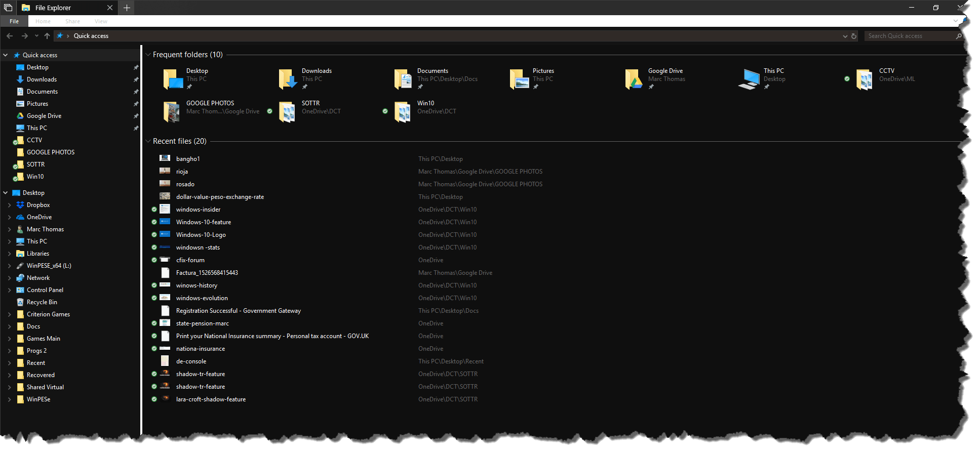Collapse the Recent files section
Image resolution: width=980 pixels, height=453 pixels.
click(x=148, y=141)
